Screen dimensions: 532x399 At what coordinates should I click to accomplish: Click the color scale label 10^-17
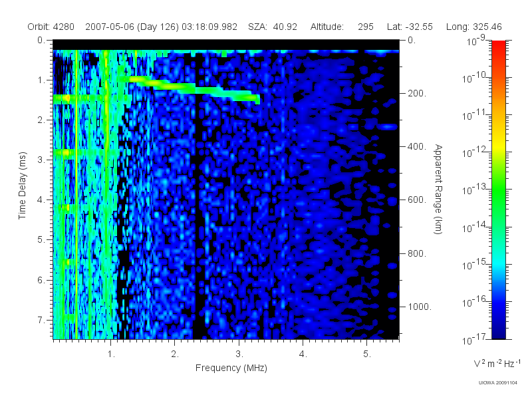pos(473,339)
